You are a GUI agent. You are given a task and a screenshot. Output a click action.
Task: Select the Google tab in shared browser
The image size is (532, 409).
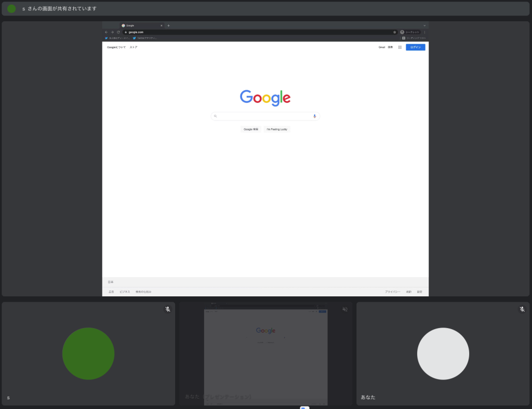coord(142,25)
